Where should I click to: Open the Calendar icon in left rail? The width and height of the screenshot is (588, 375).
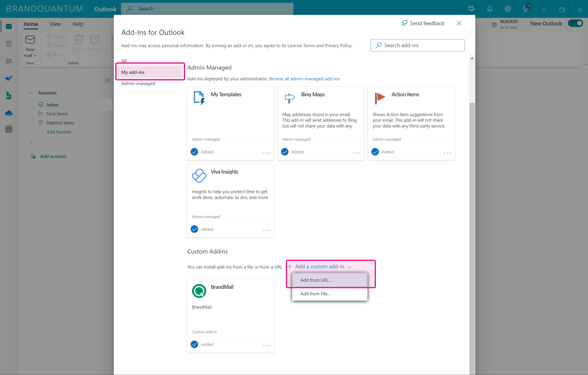click(9, 44)
